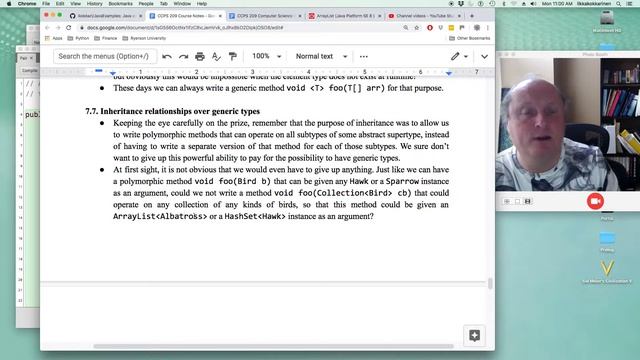This screenshot has width=640, height=360.
Task: Switch to the CCPS 209 Computer Science tab
Action: point(265,16)
